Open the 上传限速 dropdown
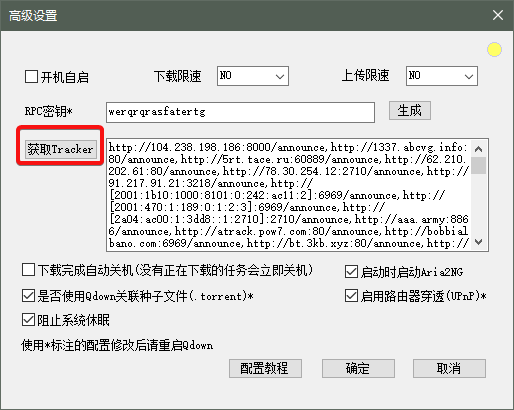 click(442, 76)
